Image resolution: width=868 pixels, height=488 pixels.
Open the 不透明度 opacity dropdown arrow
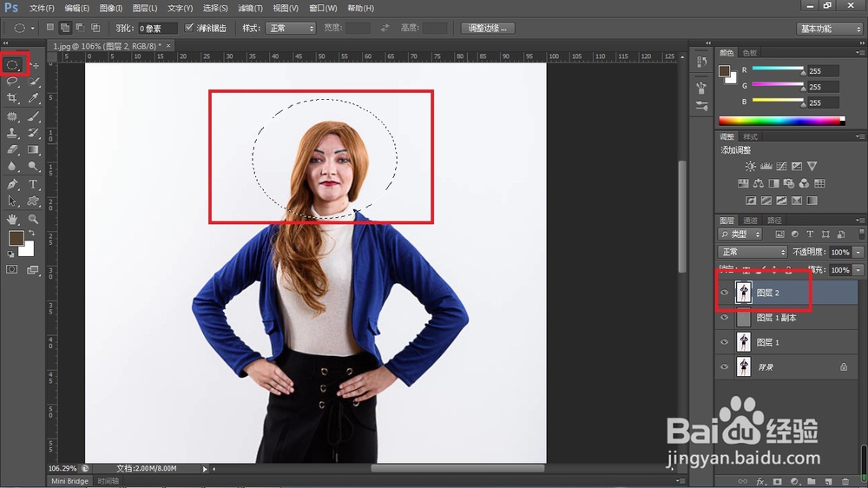click(858, 252)
